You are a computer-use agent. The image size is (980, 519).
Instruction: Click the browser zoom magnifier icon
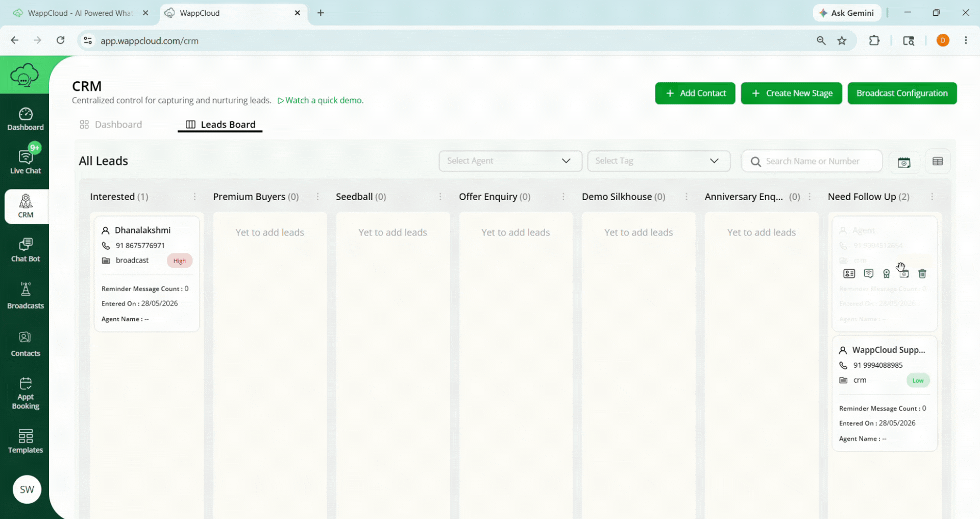[821, 40]
